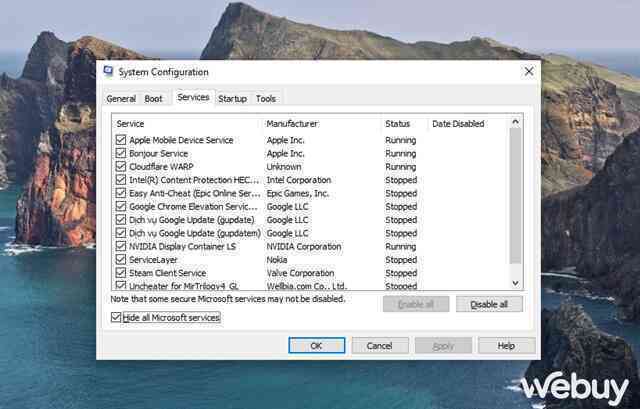Click the Disable all button
The width and height of the screenshot is (640, 409).
tap(489, 304)
